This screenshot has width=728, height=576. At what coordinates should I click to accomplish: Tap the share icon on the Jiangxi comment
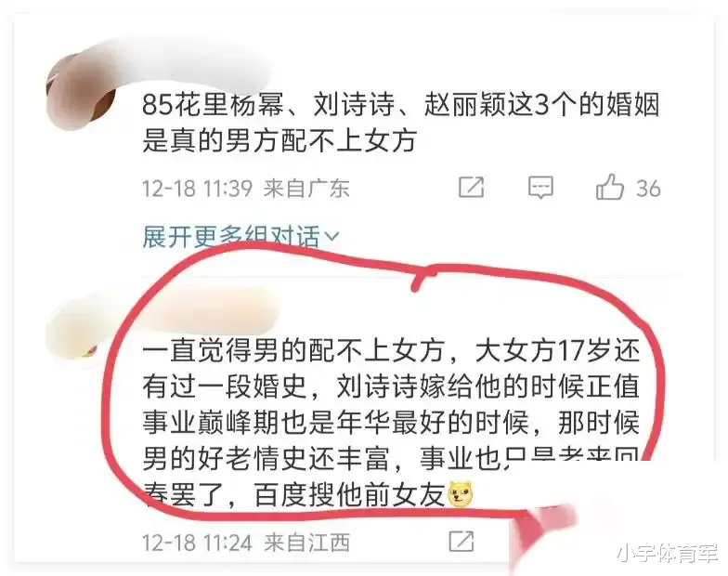click(x=461, y=542)
